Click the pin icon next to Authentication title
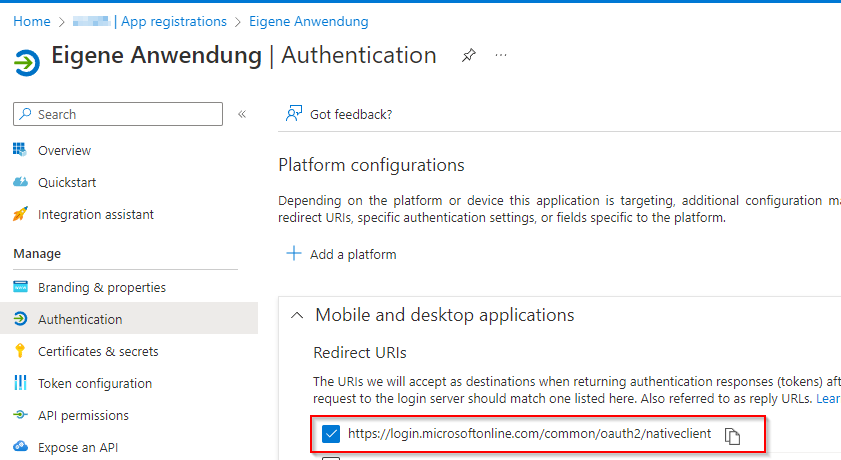The height and width of the screenshot is (460, 841). tap(468, 56)
